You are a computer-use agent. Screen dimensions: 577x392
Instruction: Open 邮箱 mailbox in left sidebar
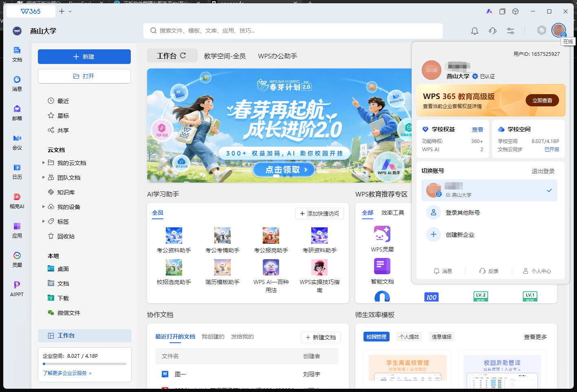[x=17, y=113]
